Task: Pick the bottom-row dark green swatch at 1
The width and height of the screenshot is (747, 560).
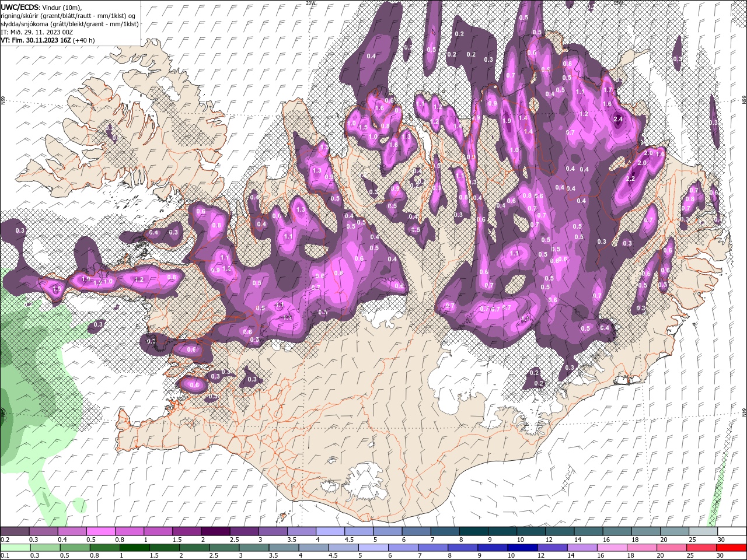Action: (134, 548)
